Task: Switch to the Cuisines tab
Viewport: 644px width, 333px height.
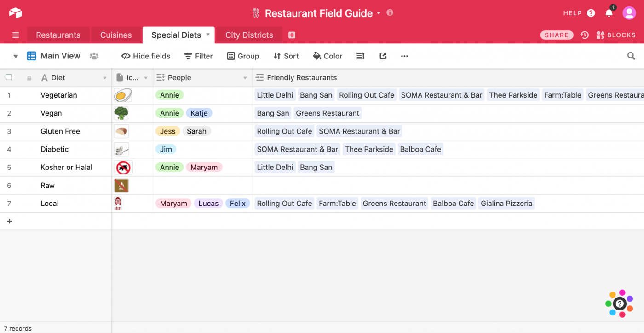Action: coord(116,35)
